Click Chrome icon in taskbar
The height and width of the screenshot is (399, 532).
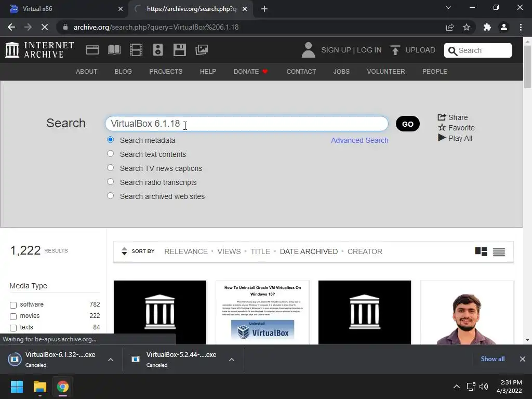coord(63,387)
